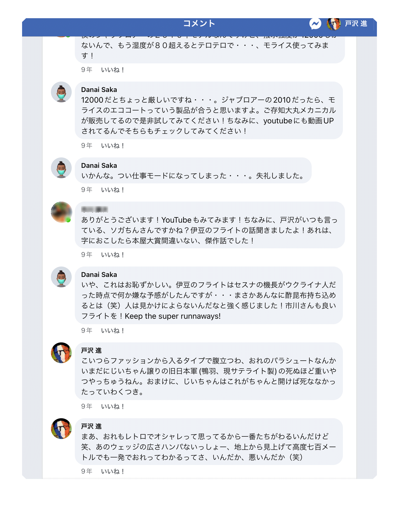The image size is (399, 532).
Task: Like the Keep the super runnaways comment
Action: [x=112, y=331]
